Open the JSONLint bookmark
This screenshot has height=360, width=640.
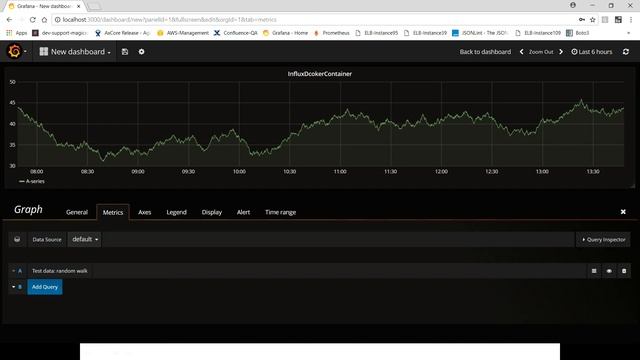tap(480, 33)
